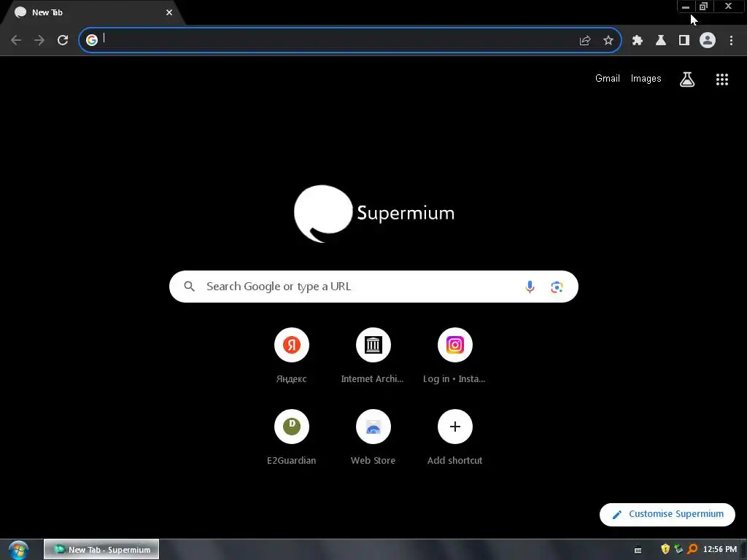
Task: Open the 12:56 PM clock
Action: click(720, 550)
